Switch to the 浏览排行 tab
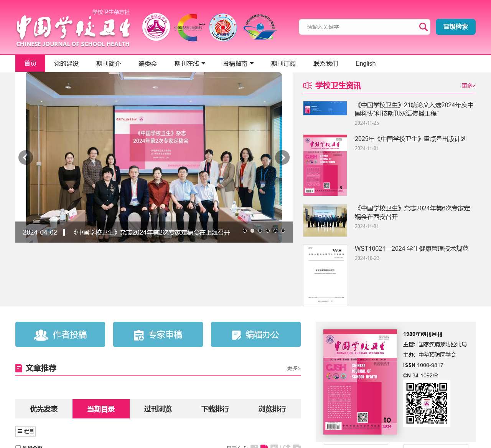The height and width of the screenshot is (448, 491). tap(272, 409)
